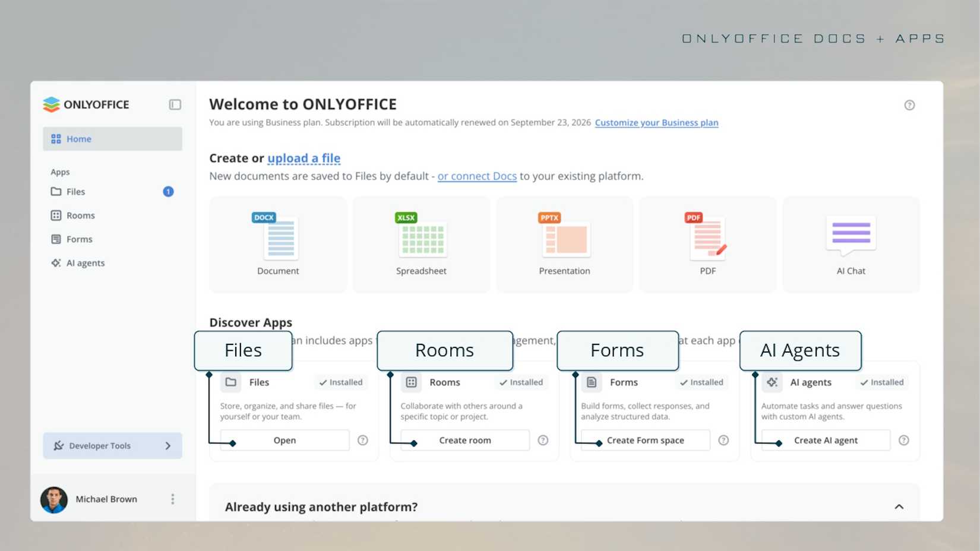
Task: Click the Open button in the Files card
Action: tap(284, 441)
